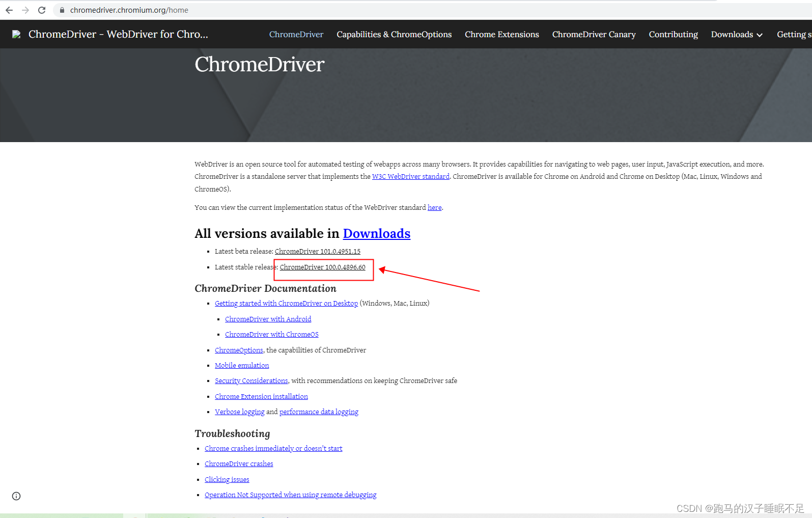Viewport: 812px width, 518px height.
Task: Select the ChromeDriver nav tab
Action: click(296, 34)
